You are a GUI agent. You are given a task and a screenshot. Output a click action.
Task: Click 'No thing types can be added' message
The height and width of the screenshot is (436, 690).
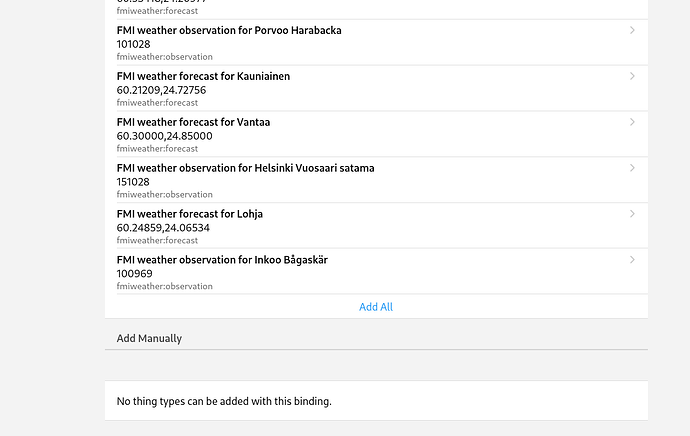click(x=223, y=401)
